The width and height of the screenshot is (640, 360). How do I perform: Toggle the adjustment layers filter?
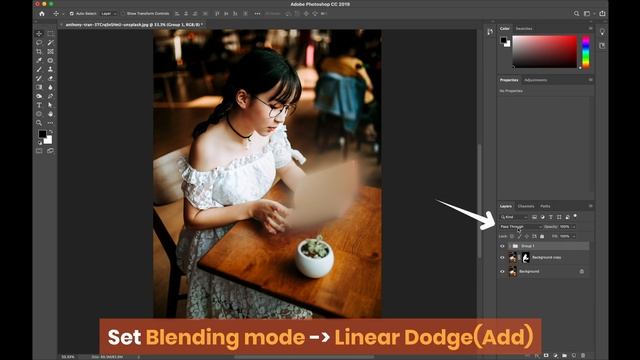(x=542, y=217)
